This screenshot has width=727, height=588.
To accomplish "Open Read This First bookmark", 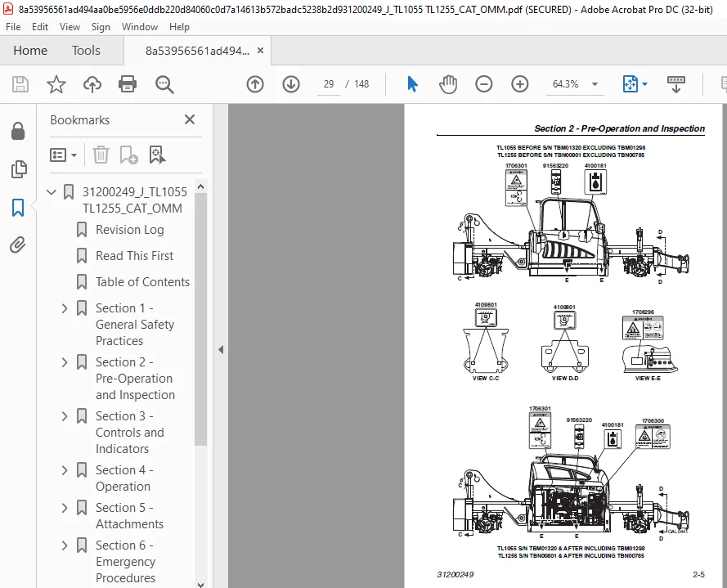I will (134, 255).
